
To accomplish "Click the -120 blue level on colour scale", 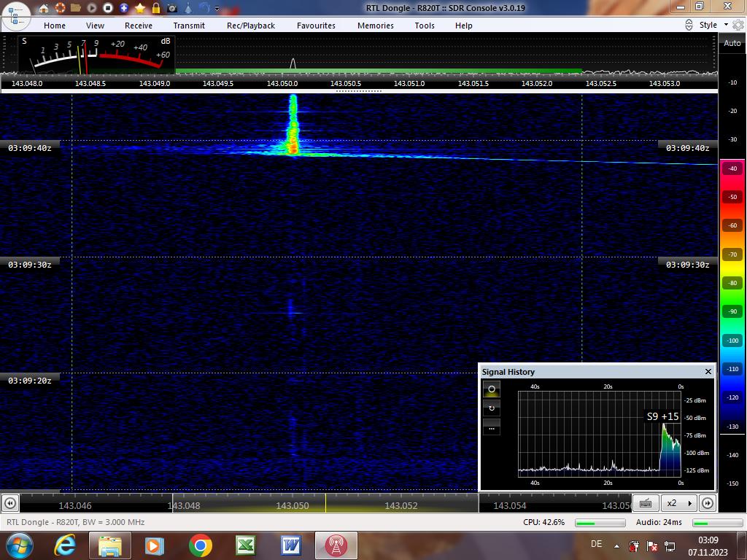I will [732, 397].
